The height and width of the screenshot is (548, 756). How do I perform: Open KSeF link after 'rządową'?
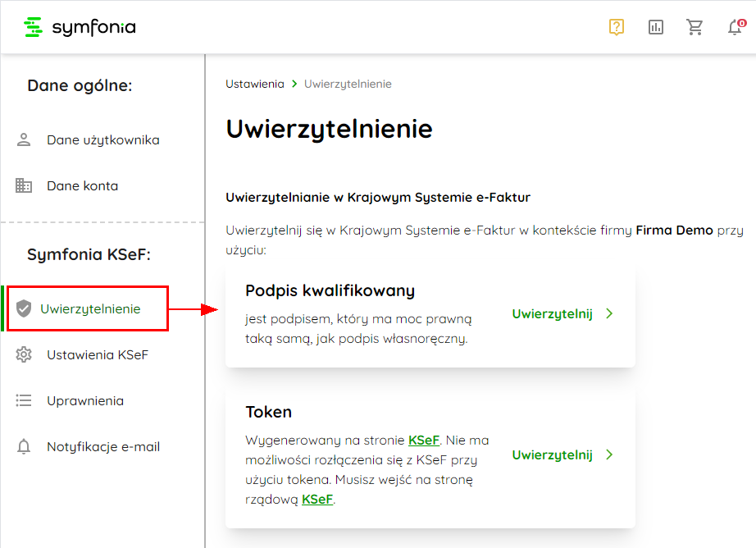(317, 499)
